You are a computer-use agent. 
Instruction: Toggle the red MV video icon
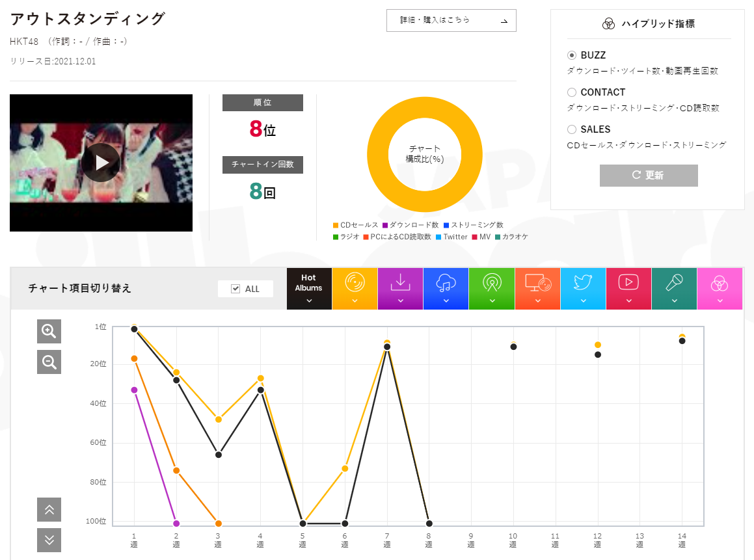[x=628, y=288]
